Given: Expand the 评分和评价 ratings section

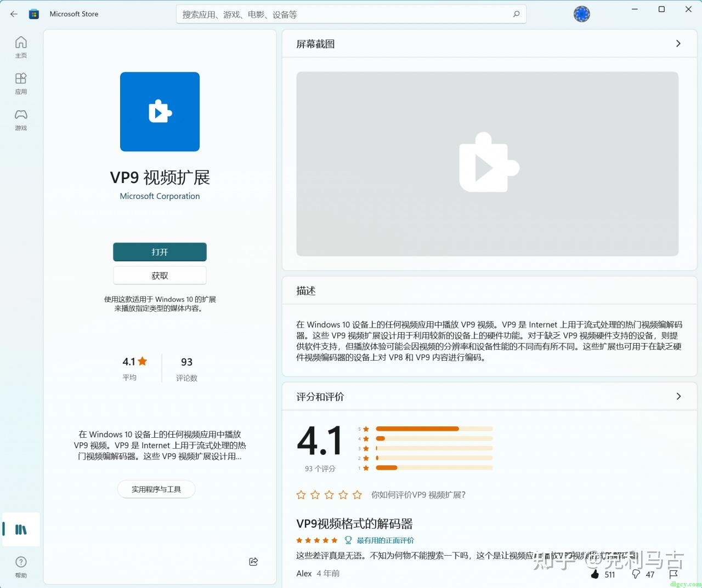Looking at the screenshot, I should tap(678, 396).
